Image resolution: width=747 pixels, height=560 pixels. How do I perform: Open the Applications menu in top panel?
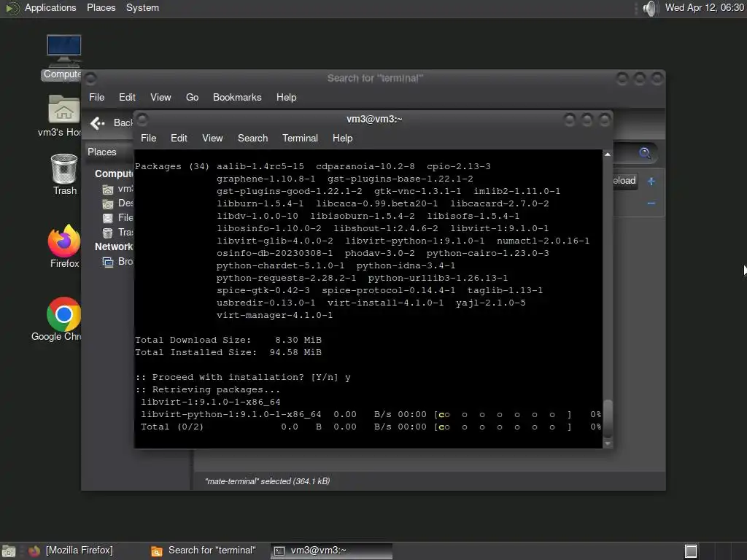[50, 8]
